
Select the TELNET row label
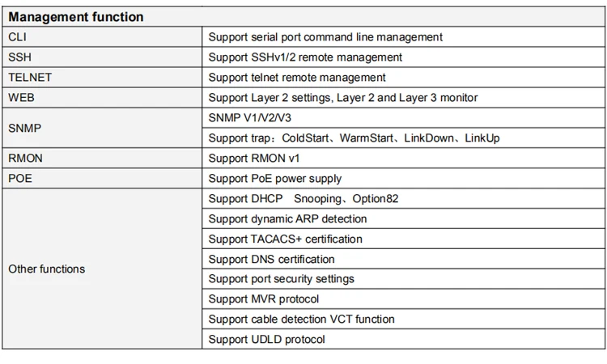pos(29,78)
